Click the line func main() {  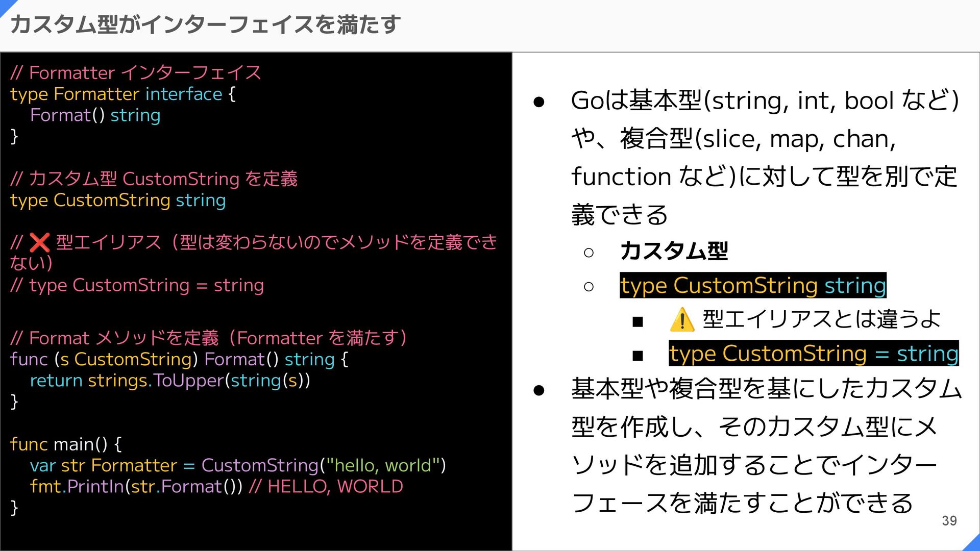click(x=66, y=444)
